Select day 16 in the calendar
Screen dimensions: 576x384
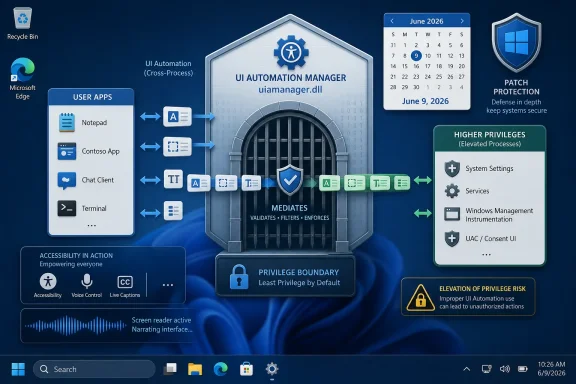tap(416, 66)
